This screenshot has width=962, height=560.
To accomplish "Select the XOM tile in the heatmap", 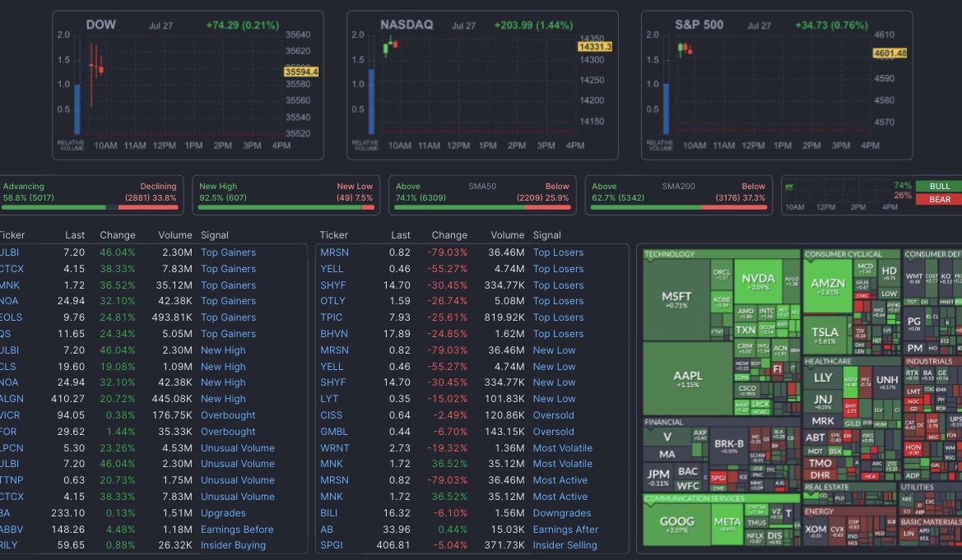I will (816, 531).
